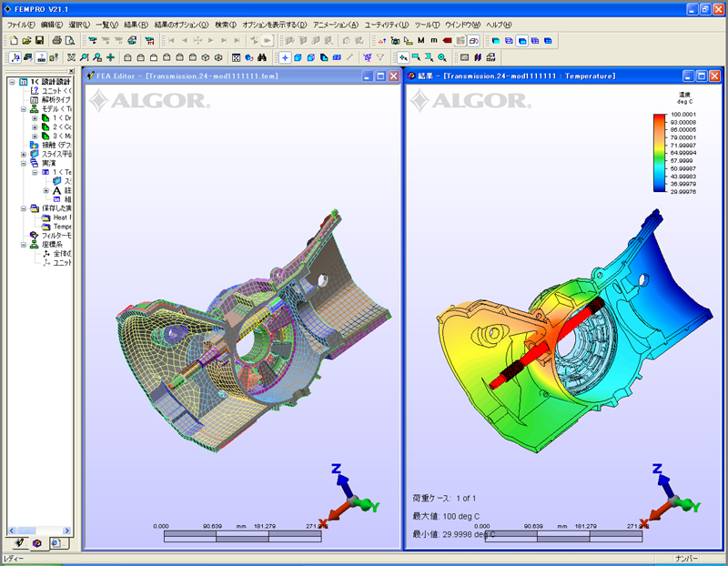Toggle the pressed shaded display mode button
The height and width of the screenshot is (566, 728).
[x=522, y=41]
